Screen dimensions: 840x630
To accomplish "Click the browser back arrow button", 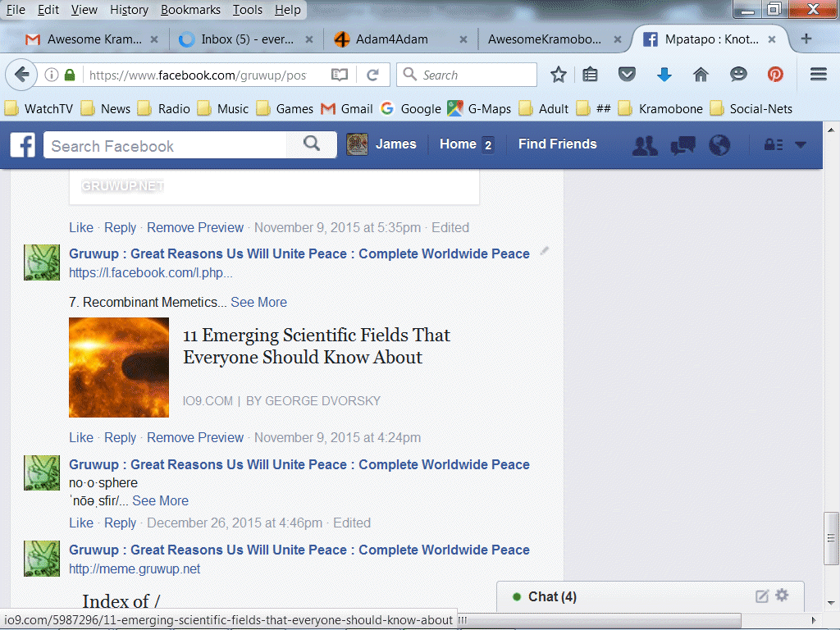I will click(x=21, y=75).
